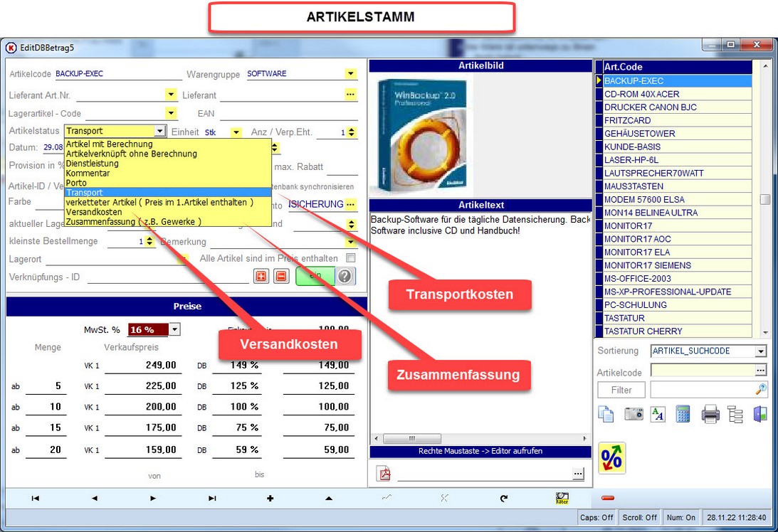Choose 'Dienstleistung' from the status list
Viewport: 778px width, 532px height.
[x=93, y=163]
